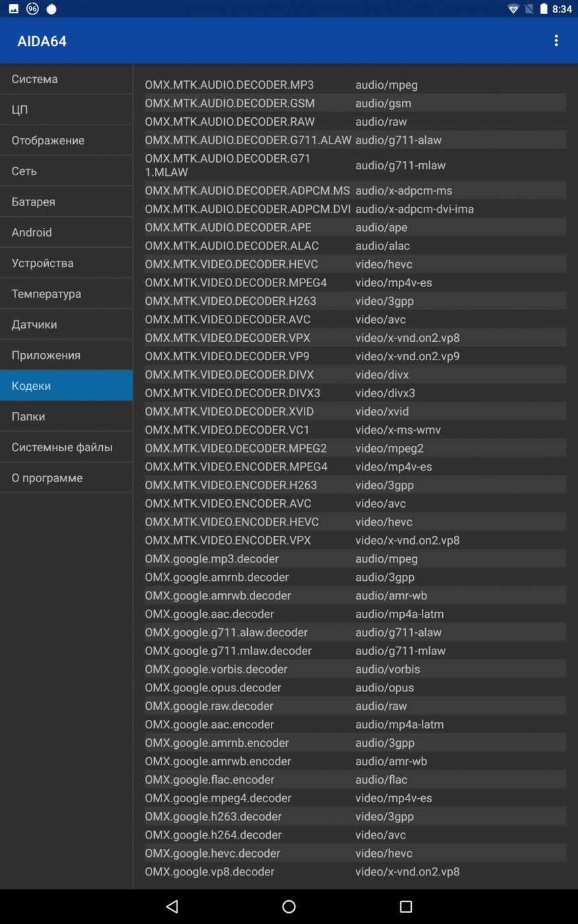Image resolution: width=578 pixels, height=924 pixels.
Task: Open the Датчики section
Action: click(x=66, y=324)
